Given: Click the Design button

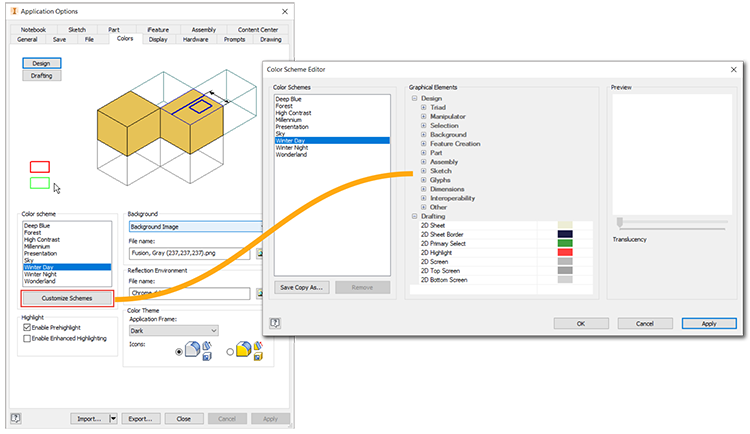Looking at the screenshot, I should [x=42, y=63].
